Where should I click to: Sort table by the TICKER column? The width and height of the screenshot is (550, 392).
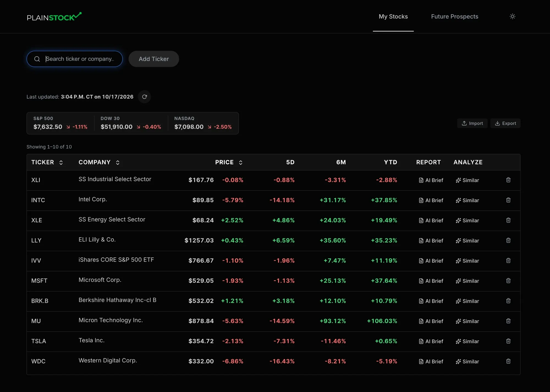(47, 162)
